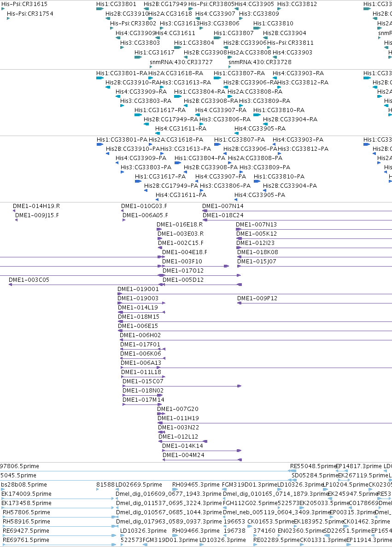
Task: Click EST Dmel_dig_016609_0677_1943.3prime
Action: 169,494
